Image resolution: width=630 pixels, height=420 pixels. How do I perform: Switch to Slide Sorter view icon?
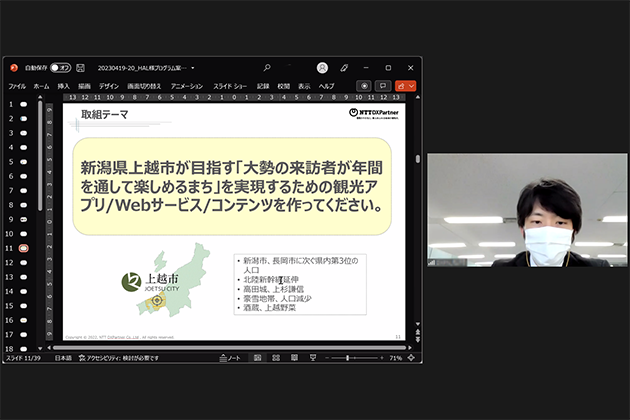[x=276, y=358]
